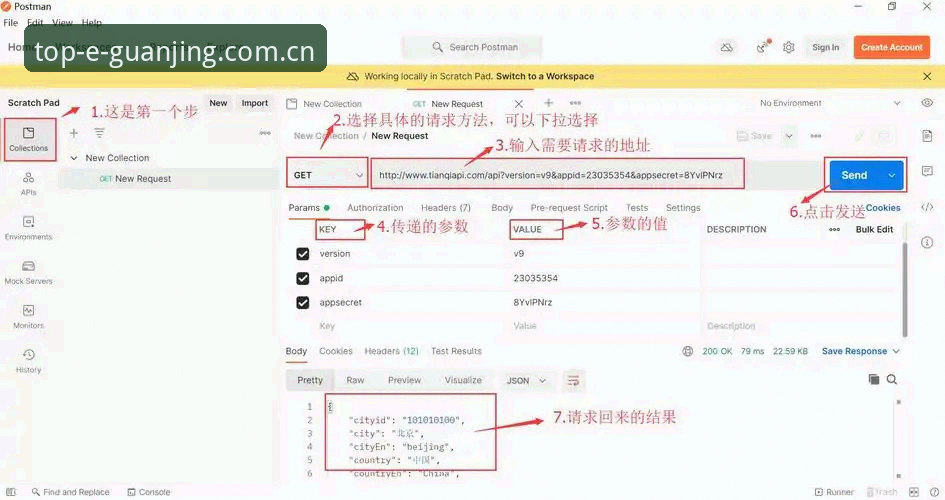945x500 pixels.
Task: Search the response body with magnifier icon
Action: pos(892,379)
